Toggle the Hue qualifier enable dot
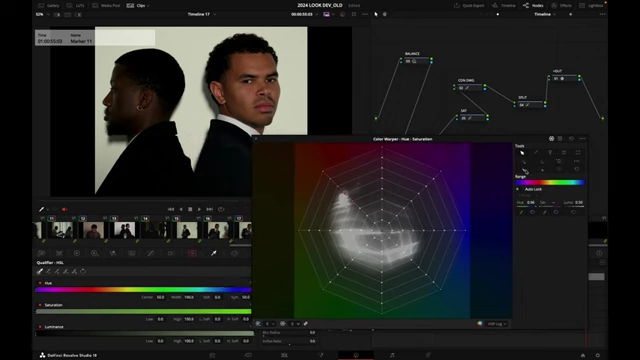This screenshot has width=640, height=360. (40, 283)
